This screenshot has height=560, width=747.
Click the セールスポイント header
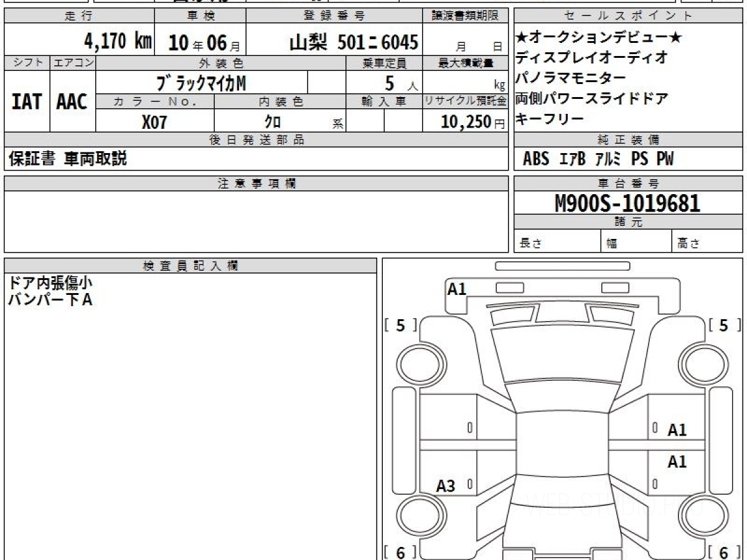627,16
